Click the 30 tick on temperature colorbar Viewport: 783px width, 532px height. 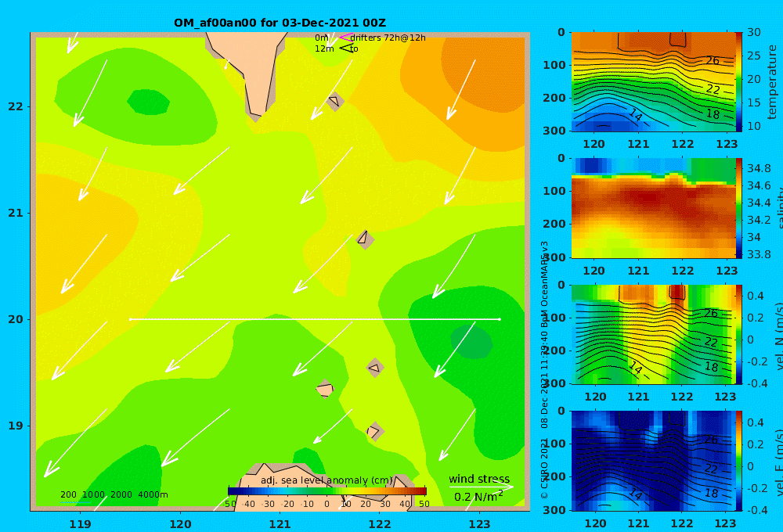(x=754, y=32)
